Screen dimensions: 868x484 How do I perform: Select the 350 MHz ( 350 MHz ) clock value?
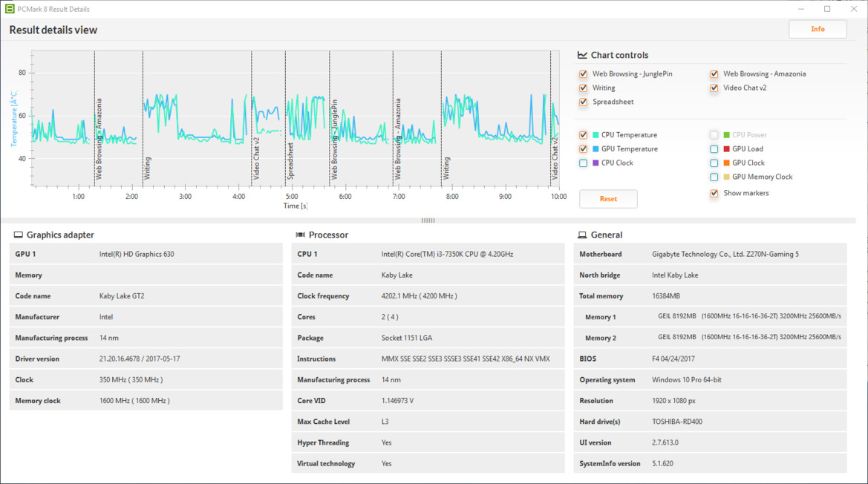pos(131,380)
